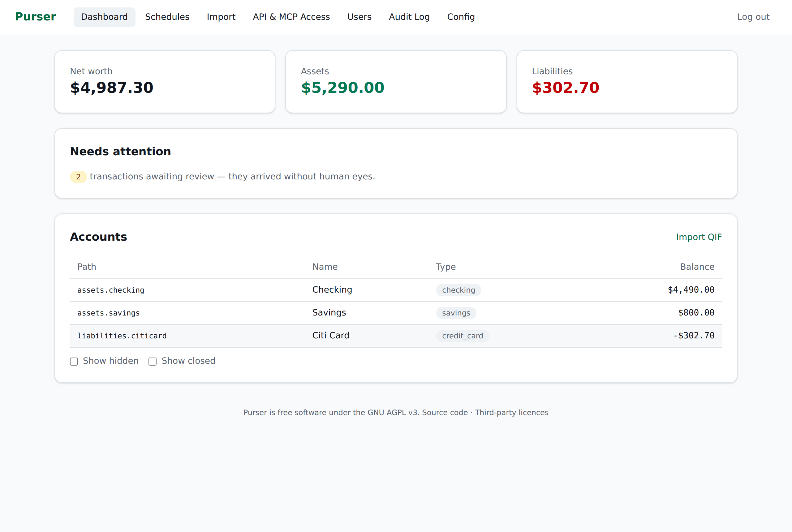Image resolution: width=792 pixels, height=532 pixels.
Task: Click the 2 transactions awaiting review badge
Action: [78, 177]
